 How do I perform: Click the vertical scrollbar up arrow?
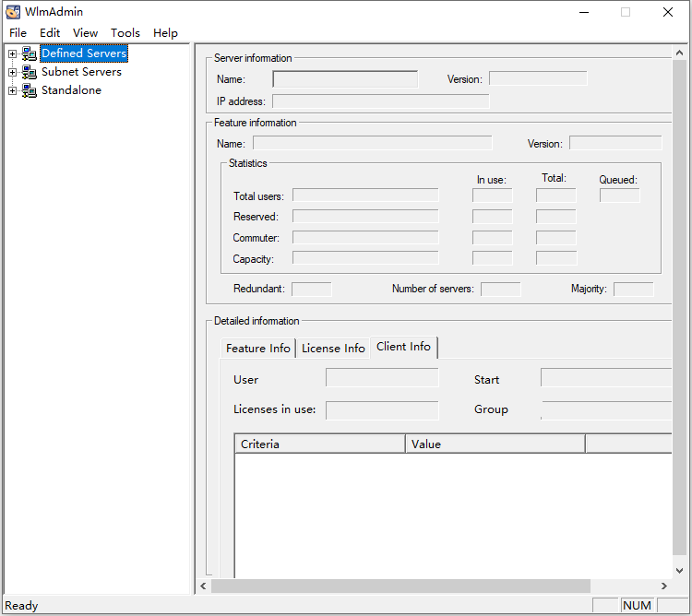pos(680,53)
